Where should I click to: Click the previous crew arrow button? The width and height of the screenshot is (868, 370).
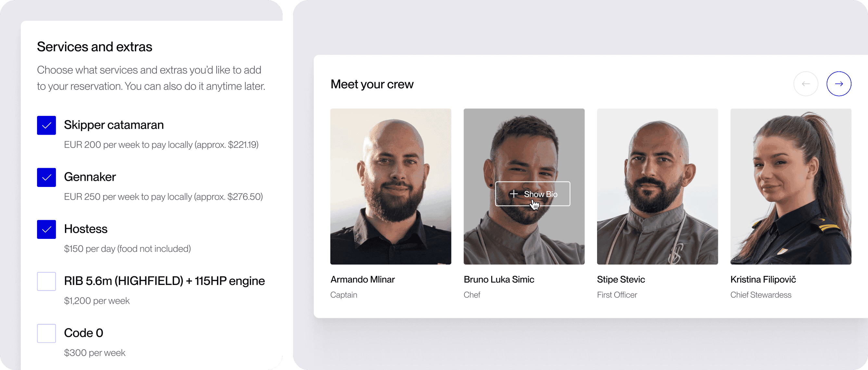point(806,84)
